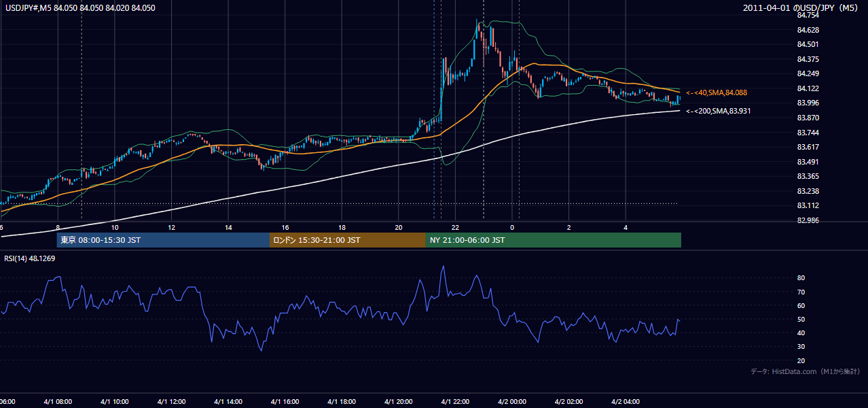
Task: Select the ロンドン 15:30-21:00 JST session bar
Action: 347,240
